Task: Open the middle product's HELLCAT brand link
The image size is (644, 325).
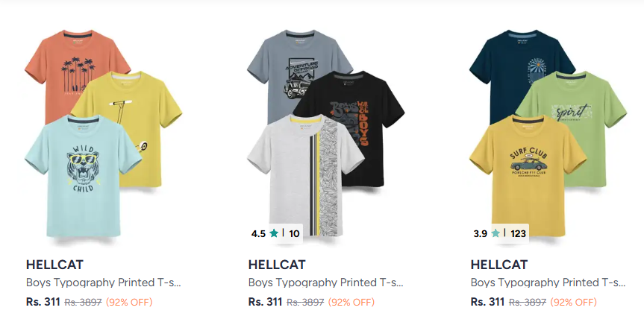Action: (x=277, y=265)
